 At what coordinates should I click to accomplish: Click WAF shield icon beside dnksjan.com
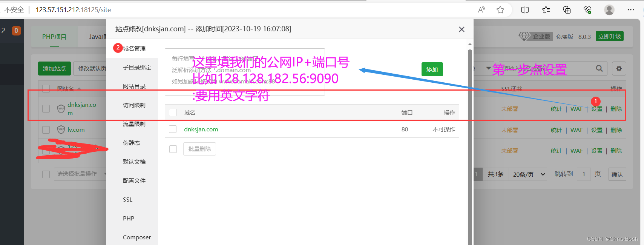pos(61,109)
